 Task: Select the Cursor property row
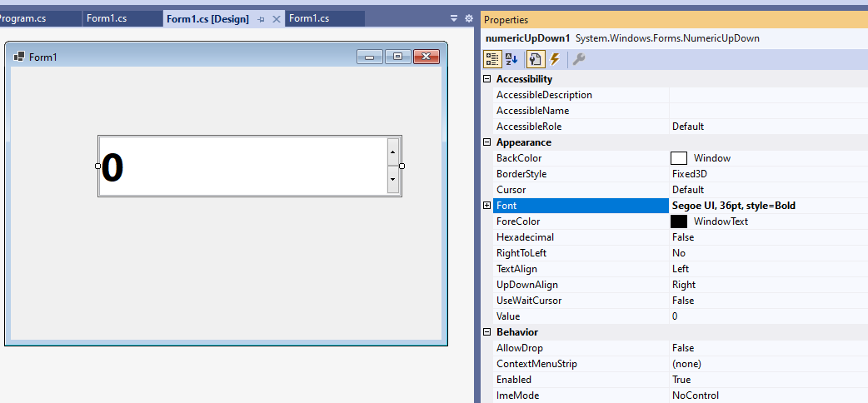point(681,190)
